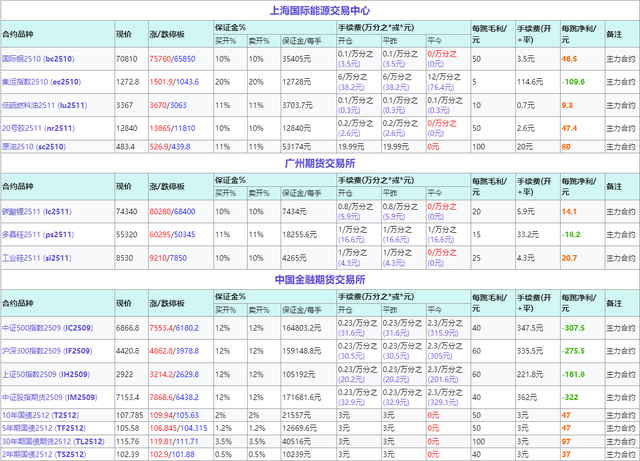The height and width of the screenshot is (461, 640).
Task: Click the 中国金融期货交易所 section heading
Action: coord(320,280)
